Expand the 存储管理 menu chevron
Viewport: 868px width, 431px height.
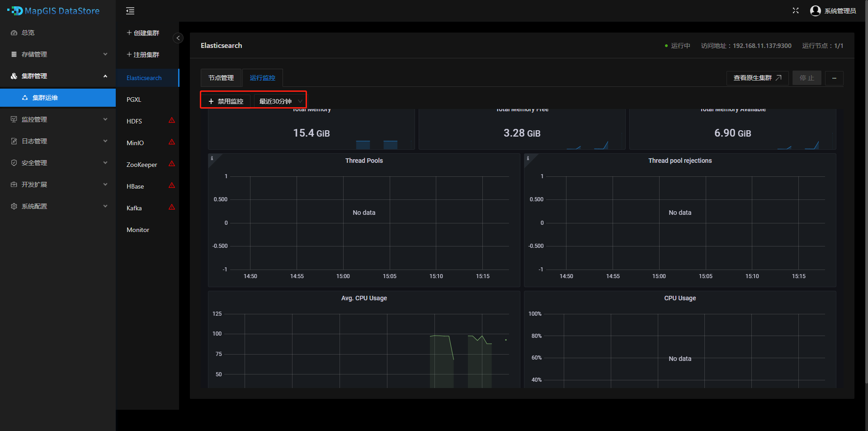(105, 54)
